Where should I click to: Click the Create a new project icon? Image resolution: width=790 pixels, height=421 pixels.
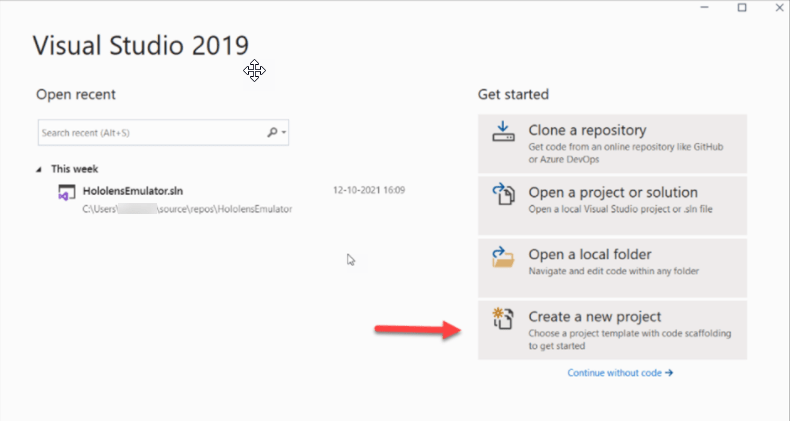pyautogui.click(x=502, y=322)
